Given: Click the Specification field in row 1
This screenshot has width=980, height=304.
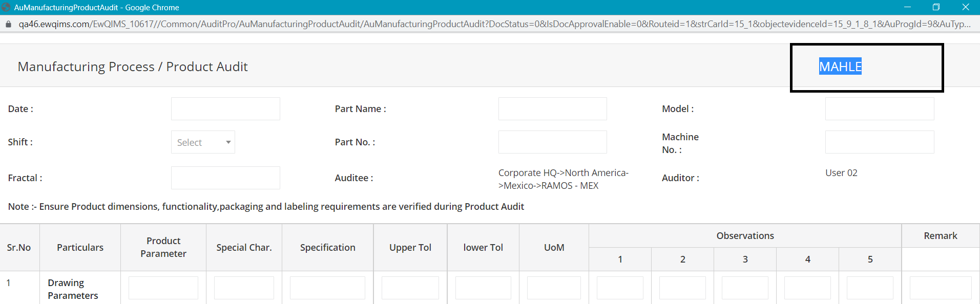Looking at the screenshot, I should pos(327,288).
